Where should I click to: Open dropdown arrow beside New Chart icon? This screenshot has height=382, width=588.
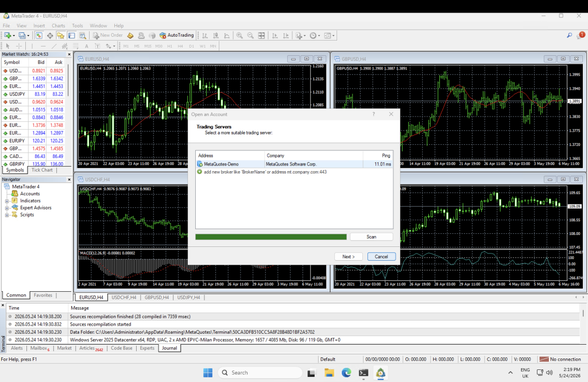point(14,36)
